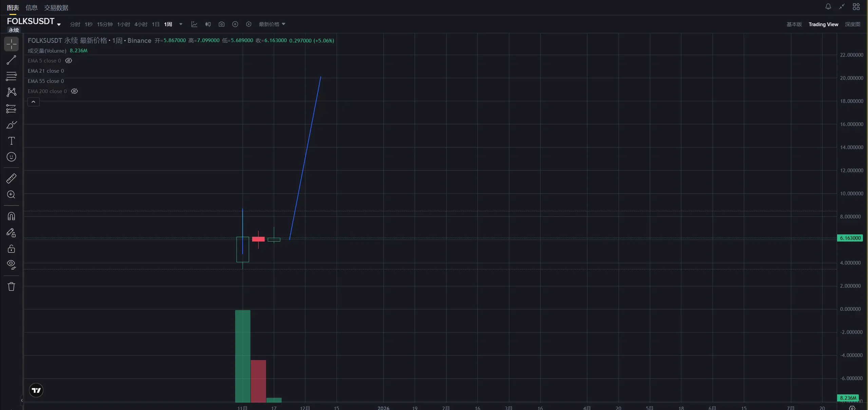
Task: Expand the FOLKSUSDT symbol dropdown
Action: pos(59,24)
